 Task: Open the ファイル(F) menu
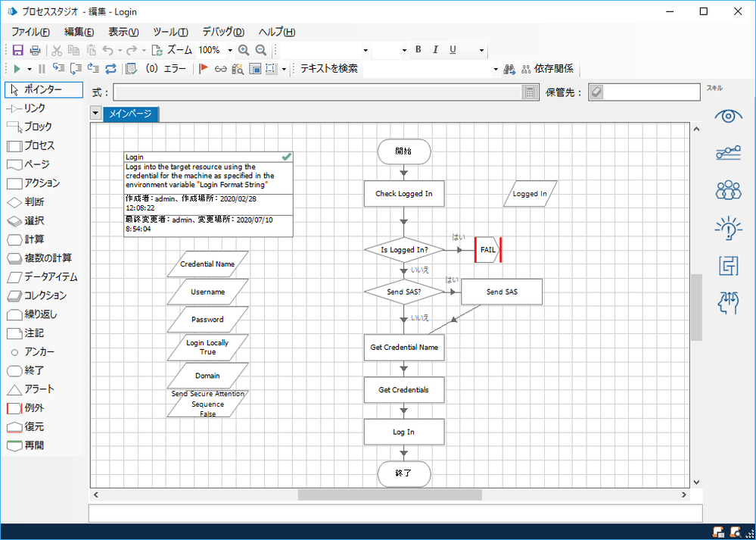30,33
